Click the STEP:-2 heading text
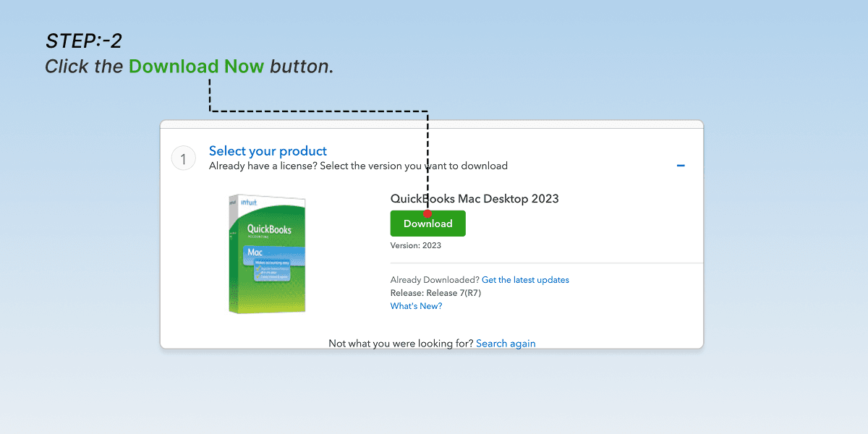The height and width of the screenshot is (434, 868). [83, 41]
